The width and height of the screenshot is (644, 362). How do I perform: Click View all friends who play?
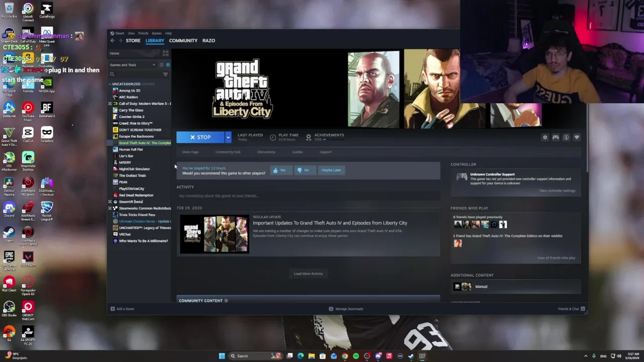click(556, 258)
